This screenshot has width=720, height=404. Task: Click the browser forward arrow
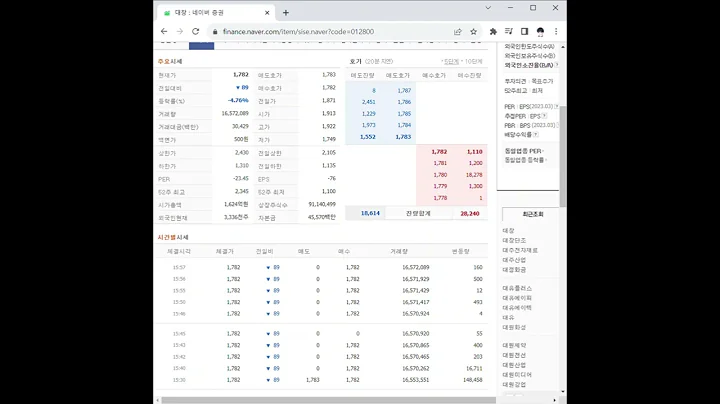tap(180, 31)
